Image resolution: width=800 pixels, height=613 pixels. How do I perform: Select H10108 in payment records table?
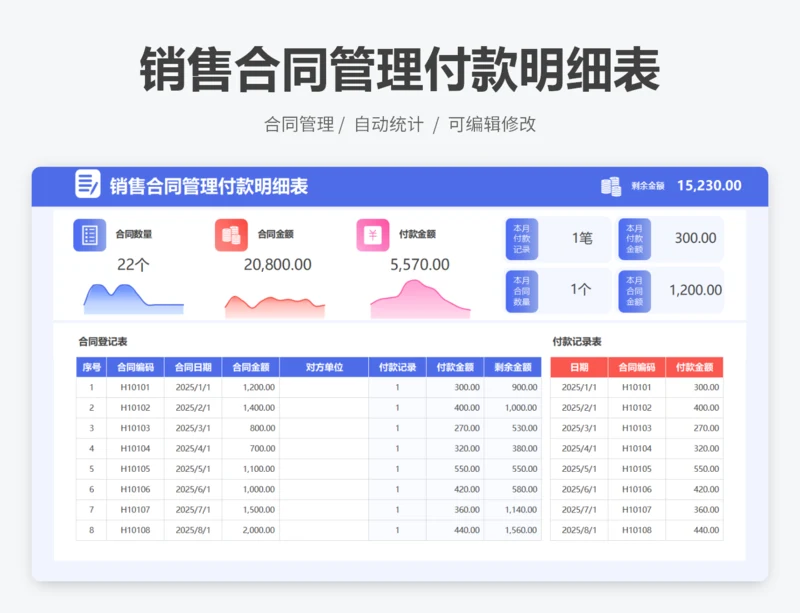tap(637, 530)
